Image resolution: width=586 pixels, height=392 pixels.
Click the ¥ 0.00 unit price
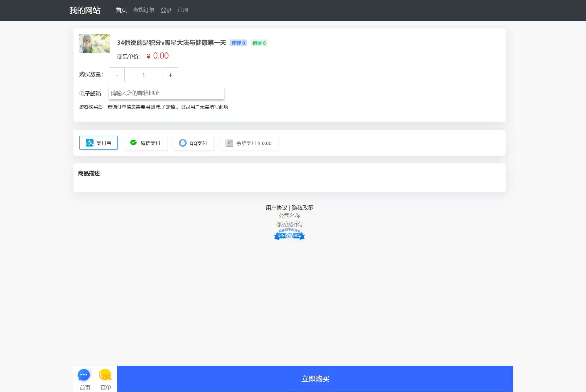tap(158, 56)
